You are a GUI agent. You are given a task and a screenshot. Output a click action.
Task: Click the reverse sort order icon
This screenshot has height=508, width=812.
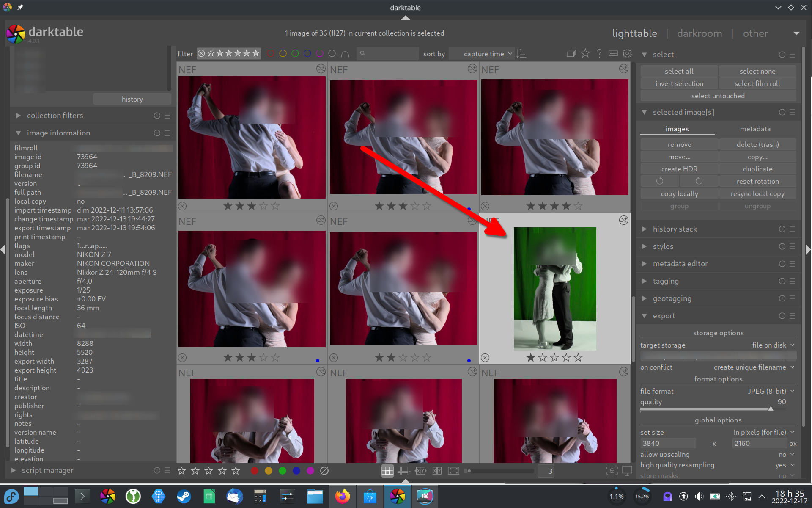[521, 54]
